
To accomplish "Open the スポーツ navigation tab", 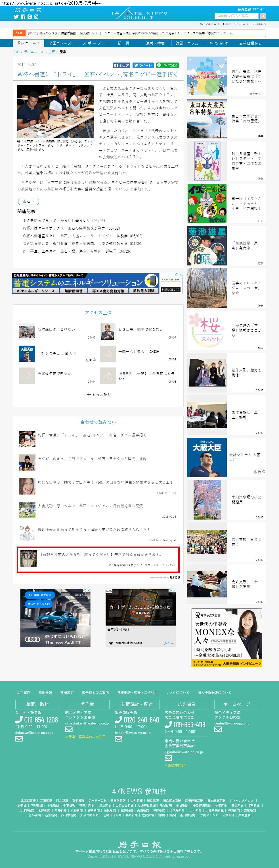I will (x=92, y=43).
